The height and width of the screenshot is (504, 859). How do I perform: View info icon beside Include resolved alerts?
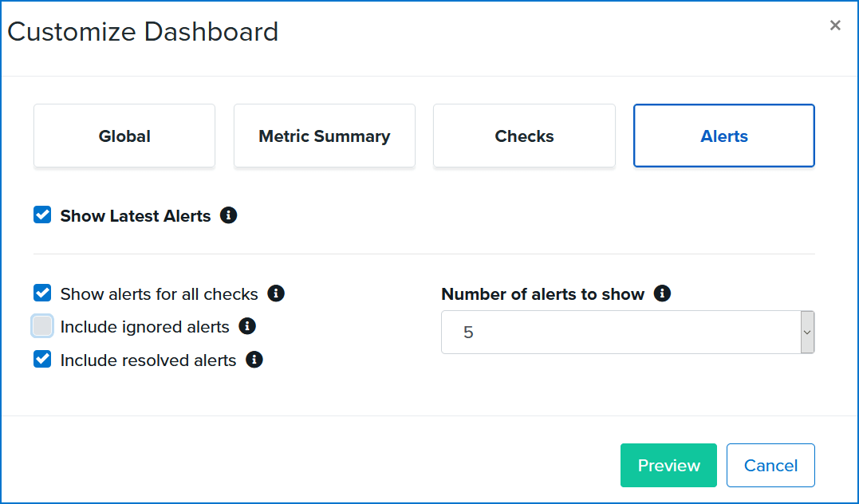[254, 360]
